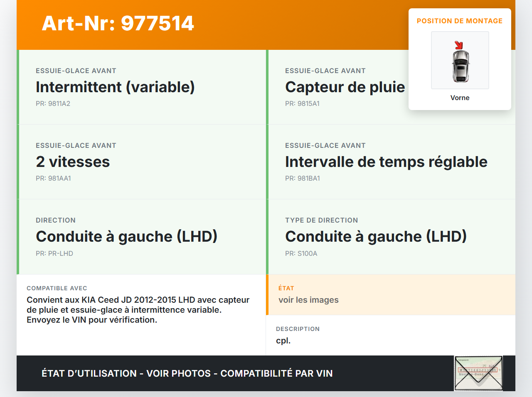Viewport: 532px width, 397px height.
Task: Click the TYPE DE DIRECTION label
Action: point(322,220)
